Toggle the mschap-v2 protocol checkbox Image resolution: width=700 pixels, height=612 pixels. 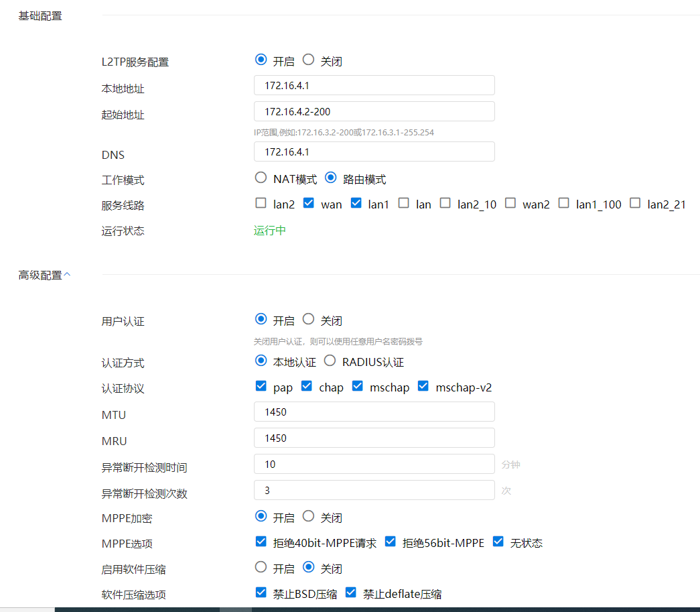[x=423, y=386]
